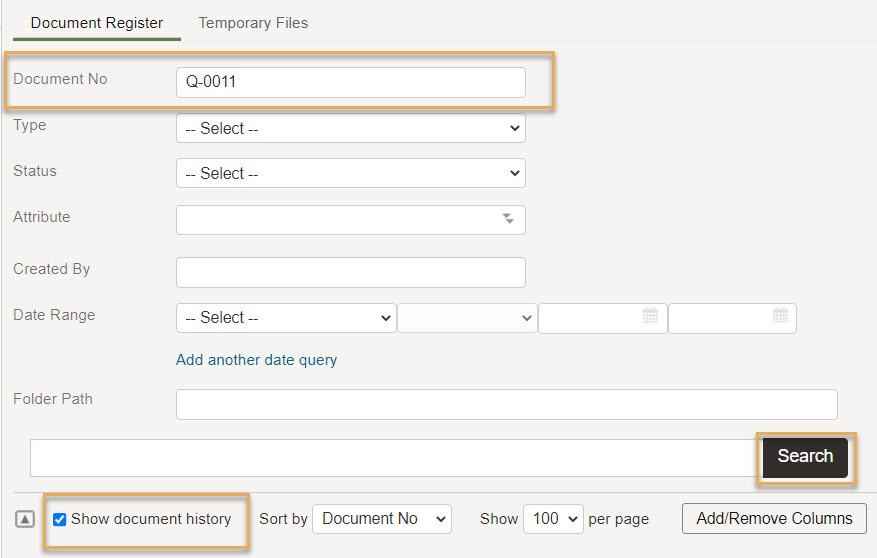Select the Document Register tab
Screen dimensions: 877x558
(97, 23)
